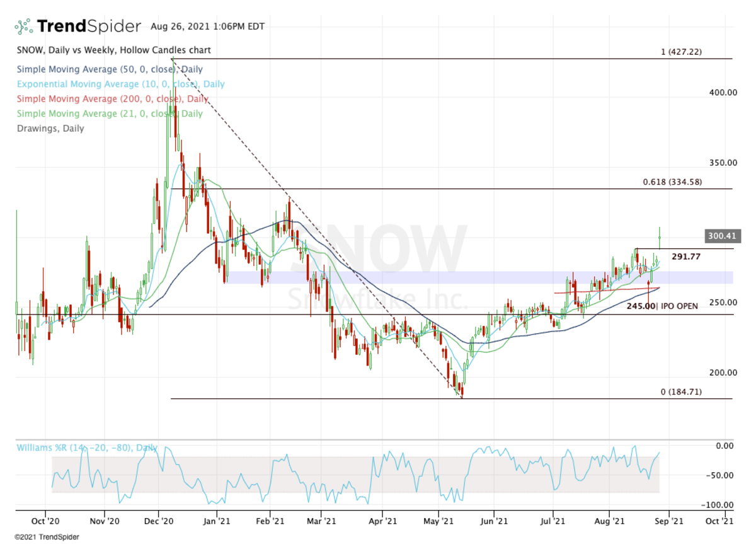Click the Sep '21 date axis label

tap(668, 522)
